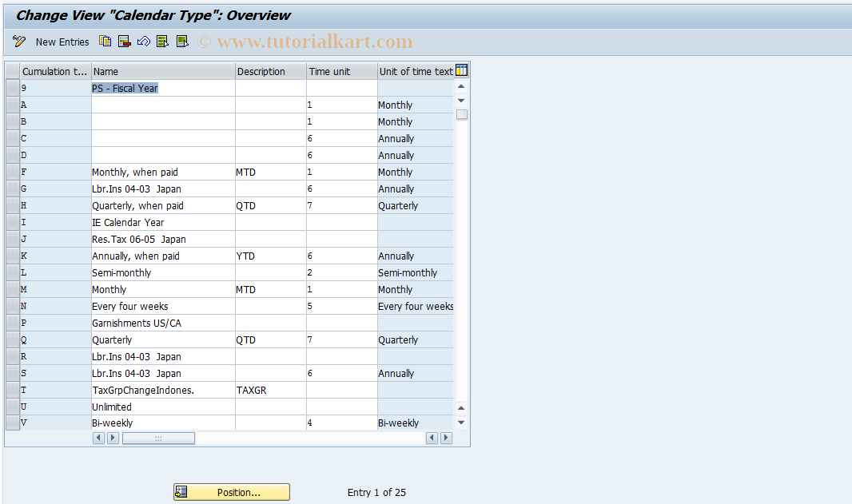Click the Position... button
852x504 pixels.
tap(232, 492)
